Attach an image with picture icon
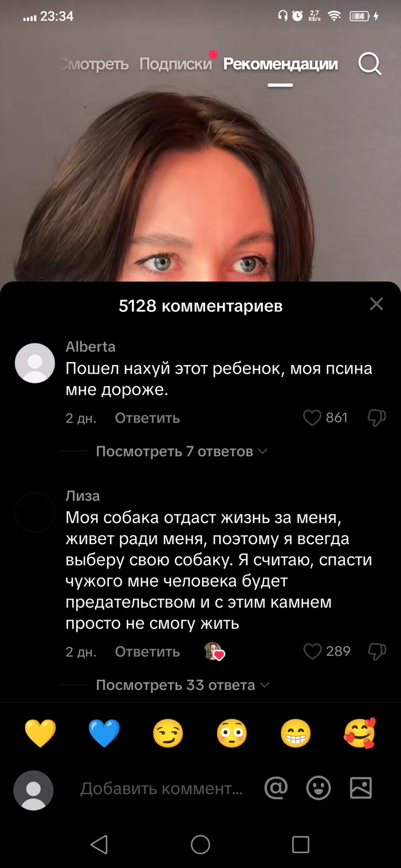The image size is (401, 868). click(361, 788)
